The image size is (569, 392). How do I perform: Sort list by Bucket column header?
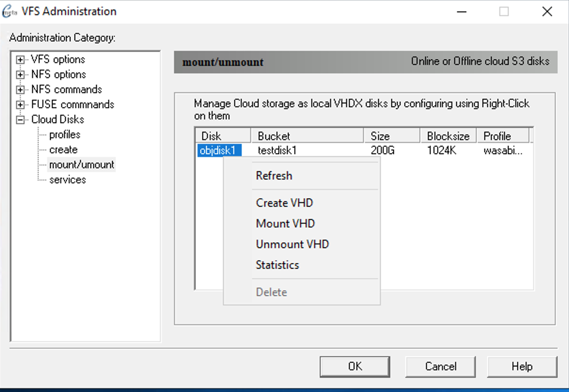pyautogui.click(x=307, y=136)
